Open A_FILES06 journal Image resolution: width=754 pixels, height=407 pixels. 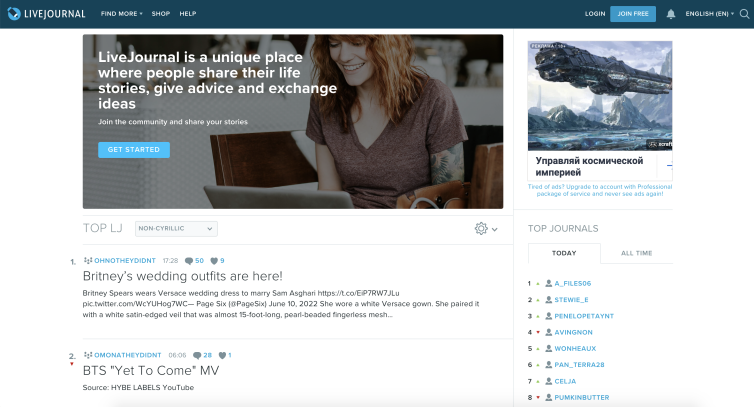coord(573,283)
